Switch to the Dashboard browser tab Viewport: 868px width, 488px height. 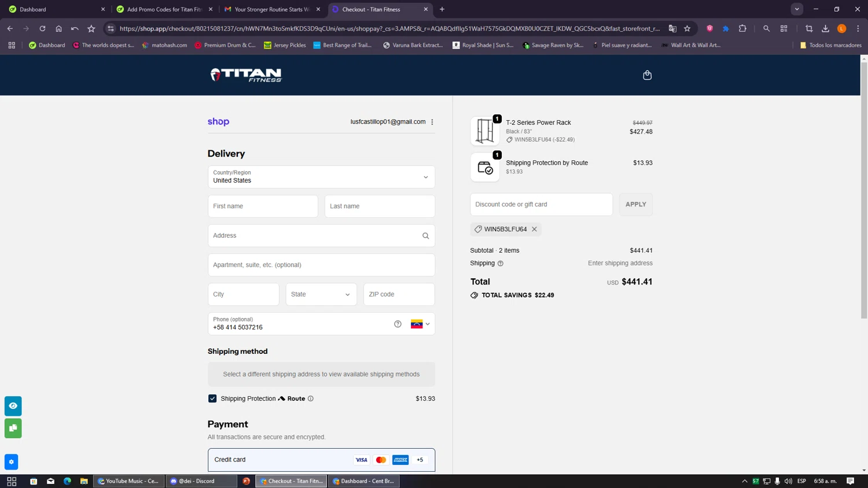(56, 9)
